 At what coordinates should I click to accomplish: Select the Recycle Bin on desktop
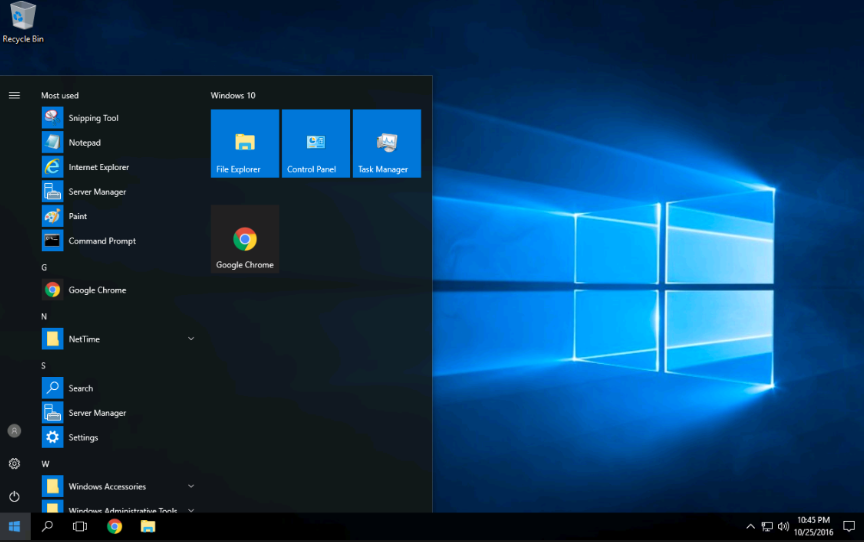pyautogui.click(x=23, y=23)
